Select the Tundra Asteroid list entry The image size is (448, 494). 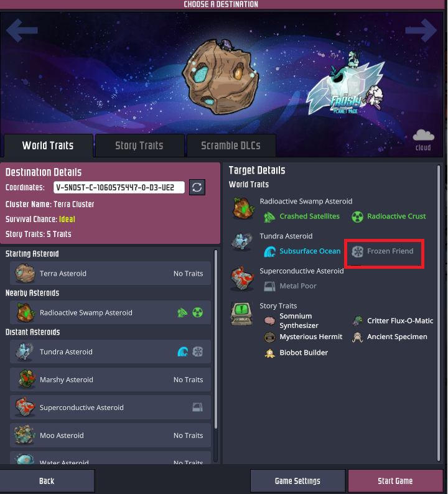110,352
